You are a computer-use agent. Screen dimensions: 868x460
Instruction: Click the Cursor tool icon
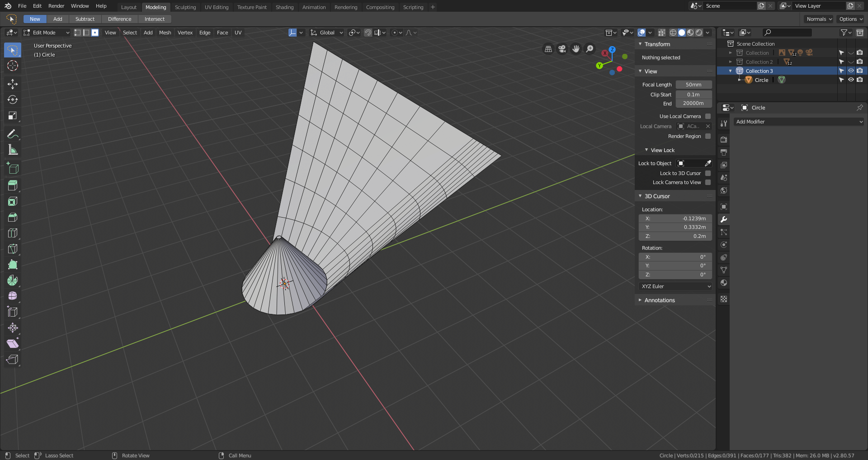pyautogui.click(x=13, y=66)
